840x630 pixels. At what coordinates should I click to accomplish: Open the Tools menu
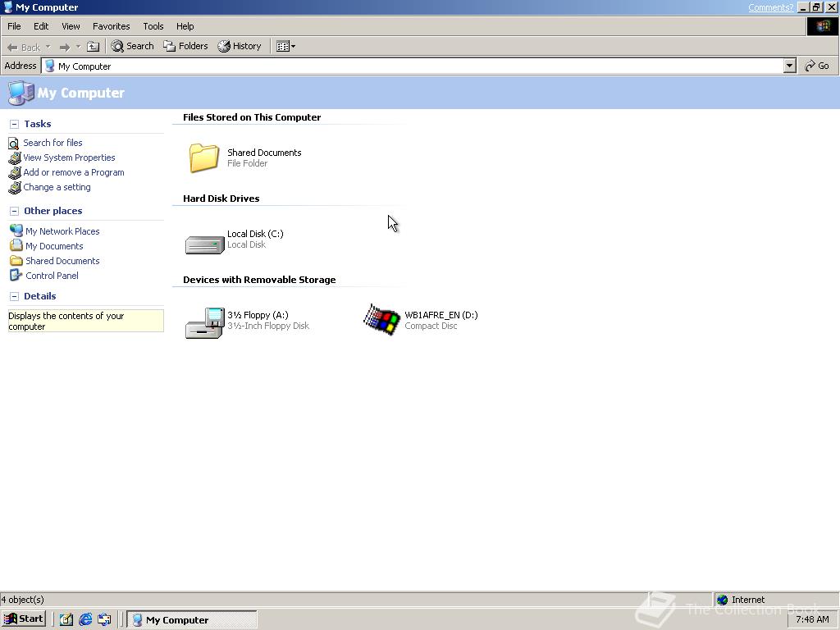point(153,26)
